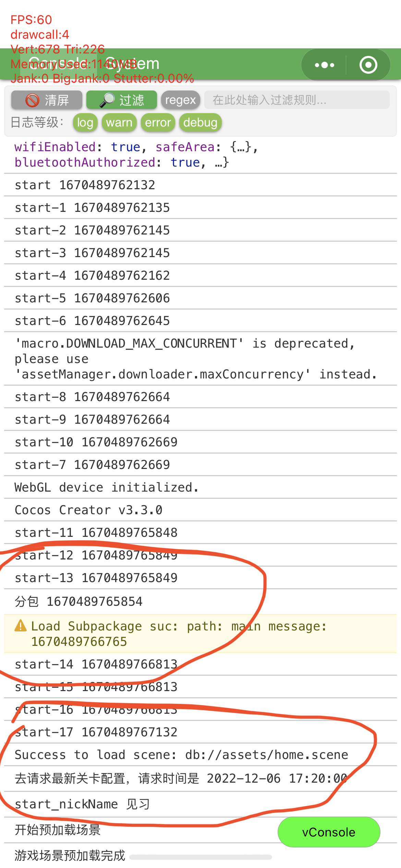401x868 pixels.
Task: Toggle the debug level filter
Action: pyautogui.click(x=200, y=122)
